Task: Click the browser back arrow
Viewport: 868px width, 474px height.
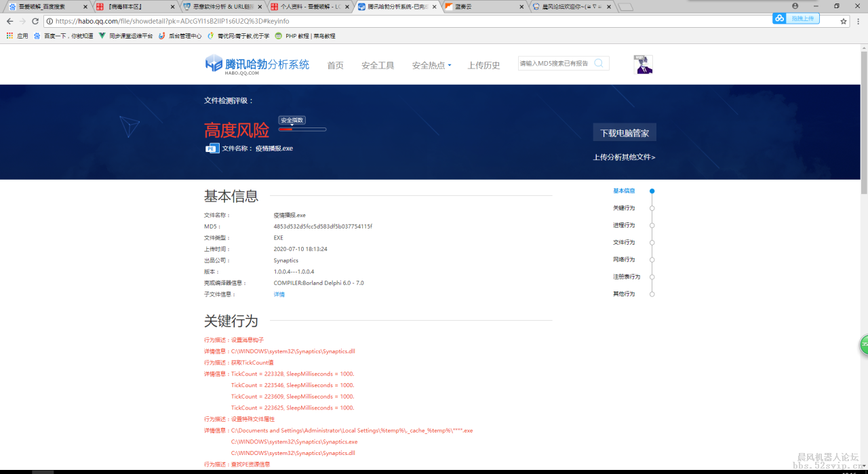Action: point(9,21)
